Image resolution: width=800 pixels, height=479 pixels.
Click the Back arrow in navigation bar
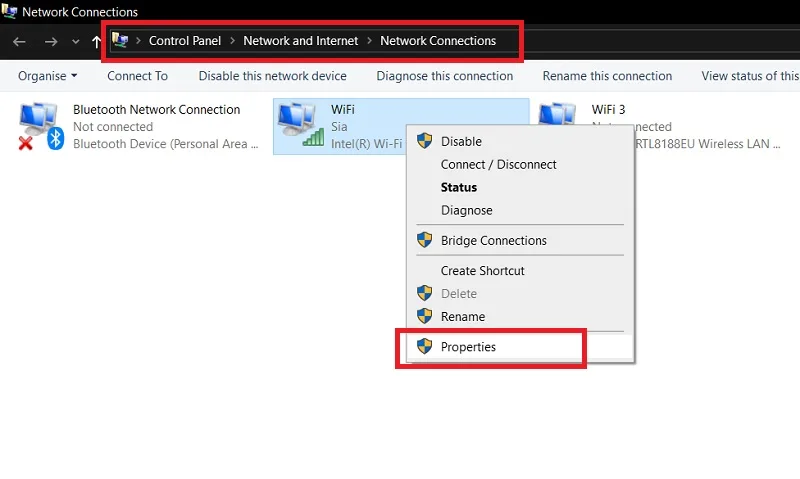pos(19,41)
